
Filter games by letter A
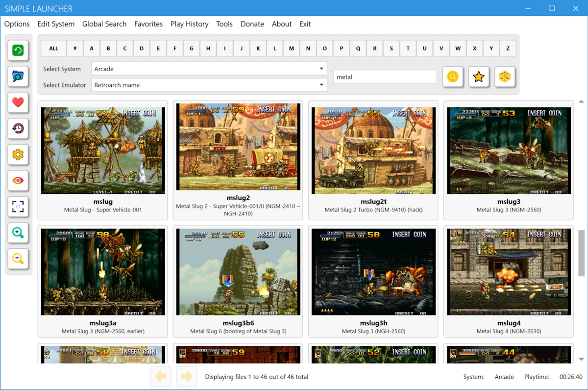click(x=92, y=49)
